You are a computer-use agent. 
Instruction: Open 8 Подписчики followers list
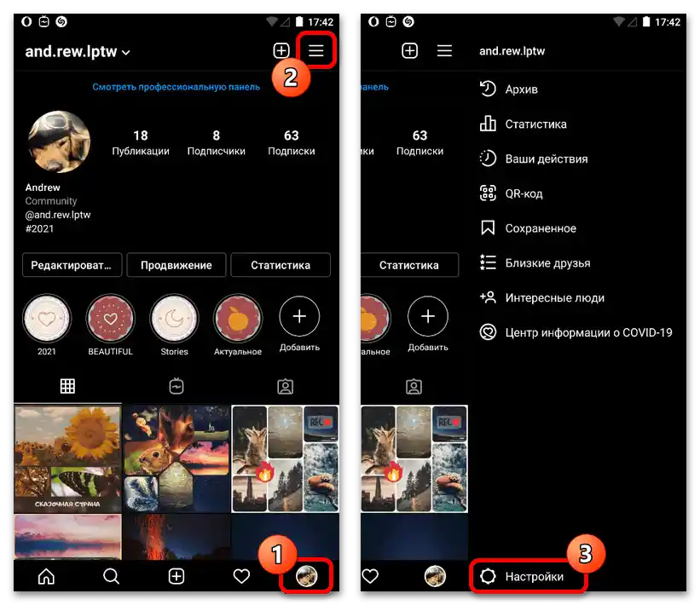click(x=216, y=142)
